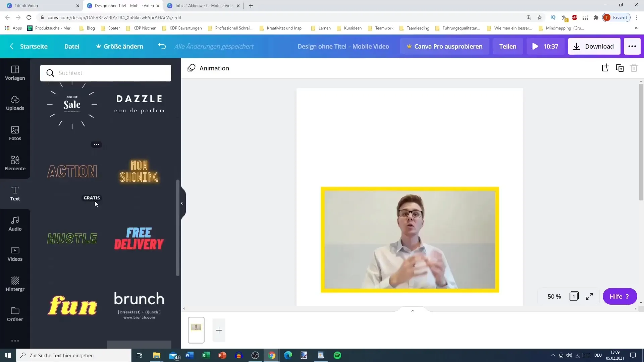Open the Ordner folders panel
Screen dimensions: 644x362
tap(15, 314)
